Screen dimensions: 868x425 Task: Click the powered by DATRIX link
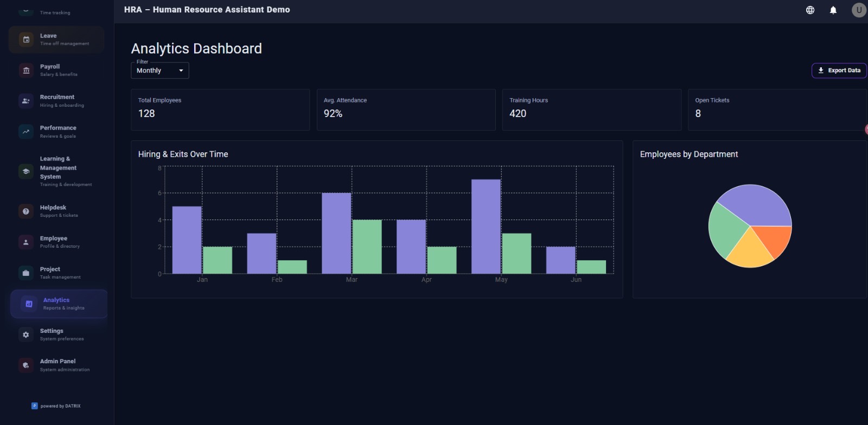[56, 406]
